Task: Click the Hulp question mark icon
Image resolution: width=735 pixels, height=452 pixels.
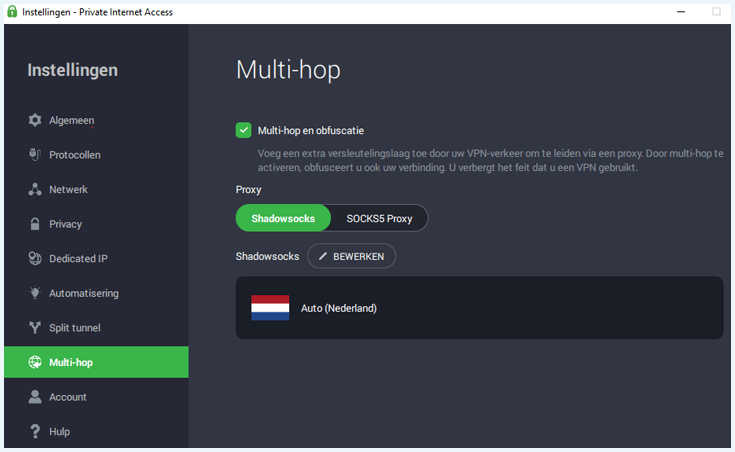Action: click(x=35, y=431)
